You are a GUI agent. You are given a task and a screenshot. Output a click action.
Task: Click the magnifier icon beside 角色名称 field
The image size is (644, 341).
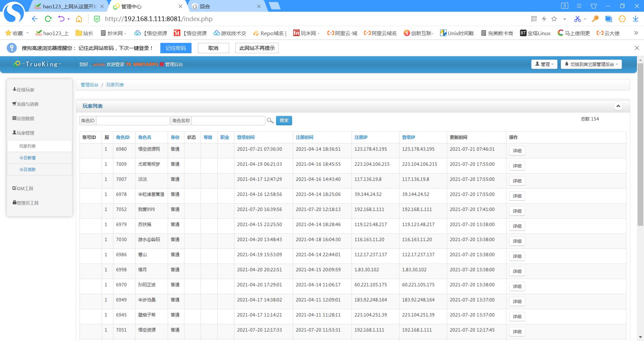(x=270, y=121)
